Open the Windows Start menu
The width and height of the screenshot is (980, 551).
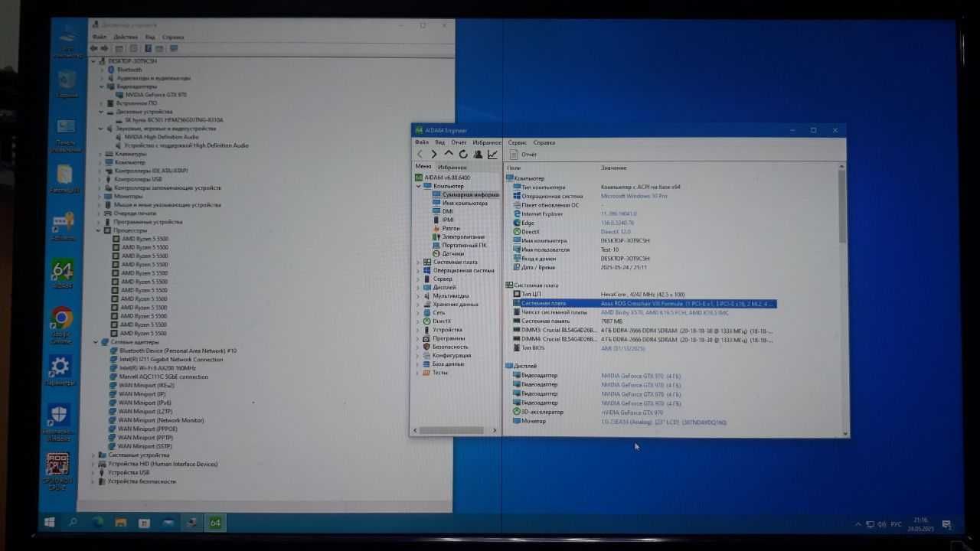[49, 522]
